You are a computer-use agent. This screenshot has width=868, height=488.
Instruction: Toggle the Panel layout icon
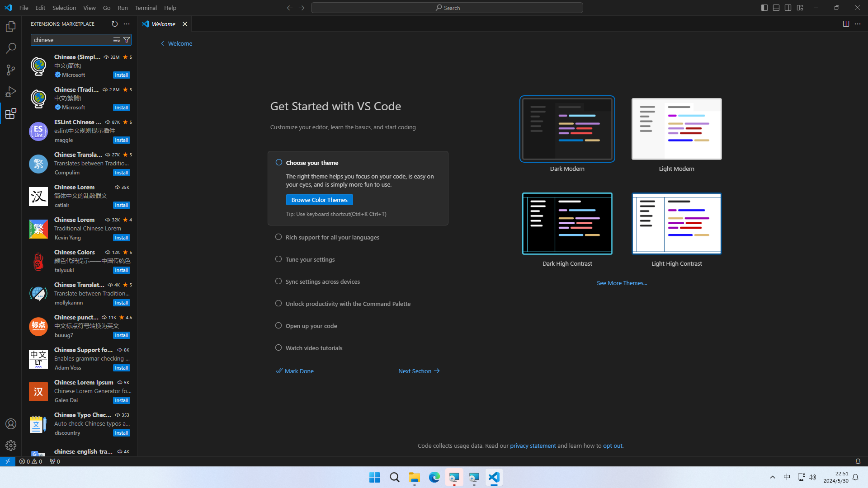(x=776, y=8)
